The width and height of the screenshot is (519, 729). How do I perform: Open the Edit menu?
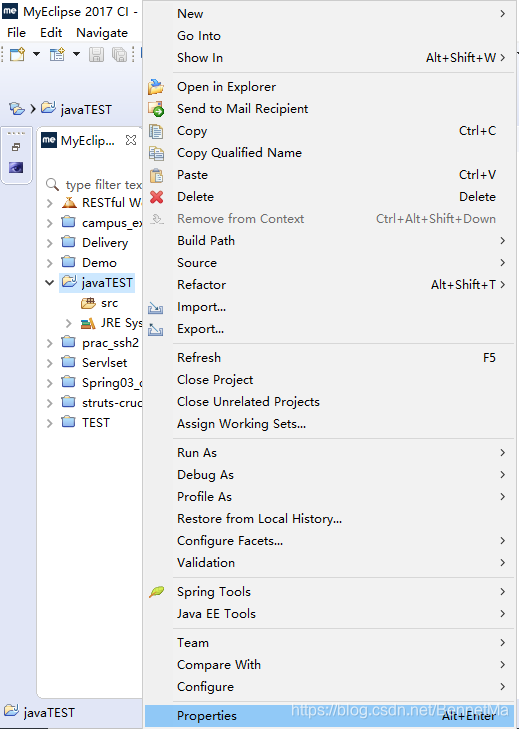[x=51, y=33]
